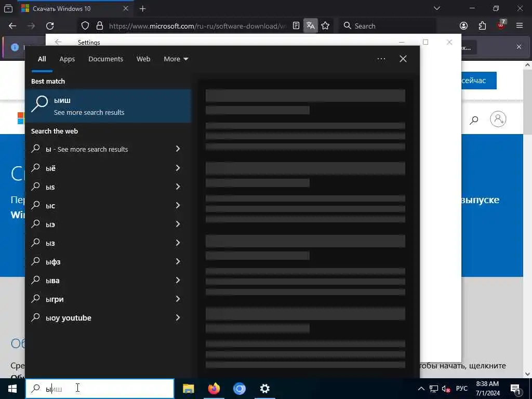This screenshot has height=399, width=532.
Task: Open the list all tabs dropdown arrow
Action: point(437,8)
